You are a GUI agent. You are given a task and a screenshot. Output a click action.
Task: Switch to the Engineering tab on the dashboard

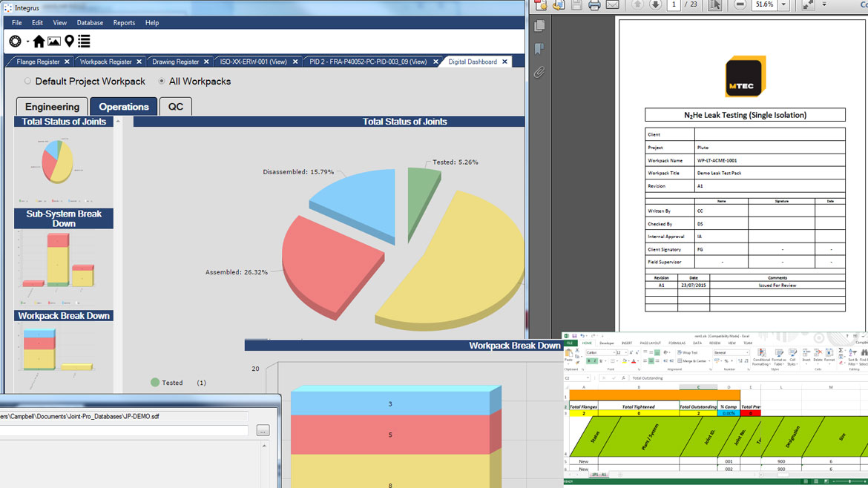click(x=51, y=106)
